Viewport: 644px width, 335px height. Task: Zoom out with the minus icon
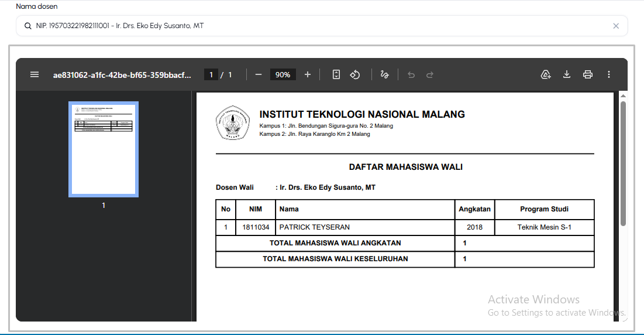pyautogui.click(x=259, y=74)
